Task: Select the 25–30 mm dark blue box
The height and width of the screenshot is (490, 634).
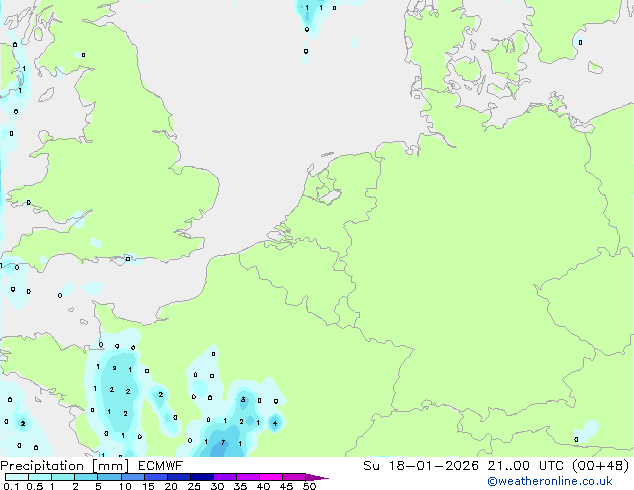Action: click(x=202, y=477)
